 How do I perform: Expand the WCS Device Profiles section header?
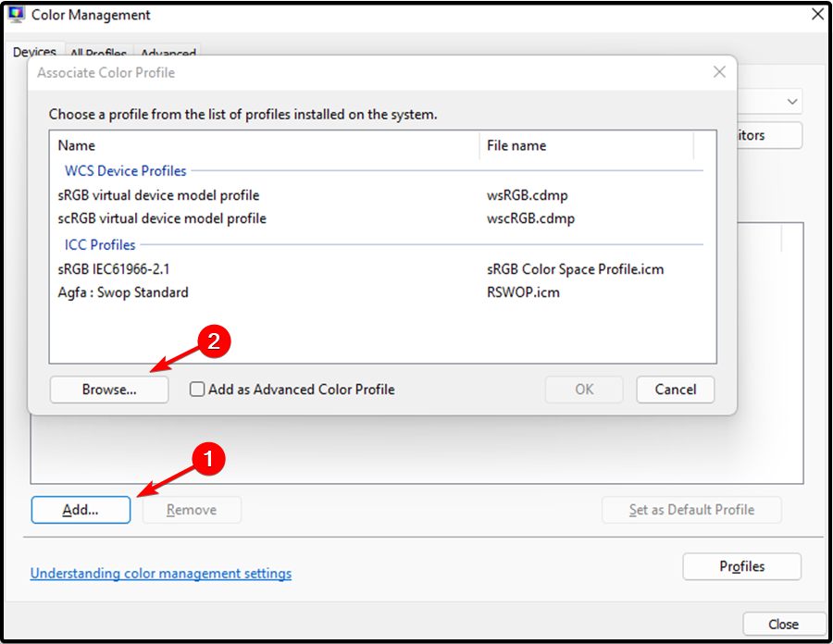[124, 170]
